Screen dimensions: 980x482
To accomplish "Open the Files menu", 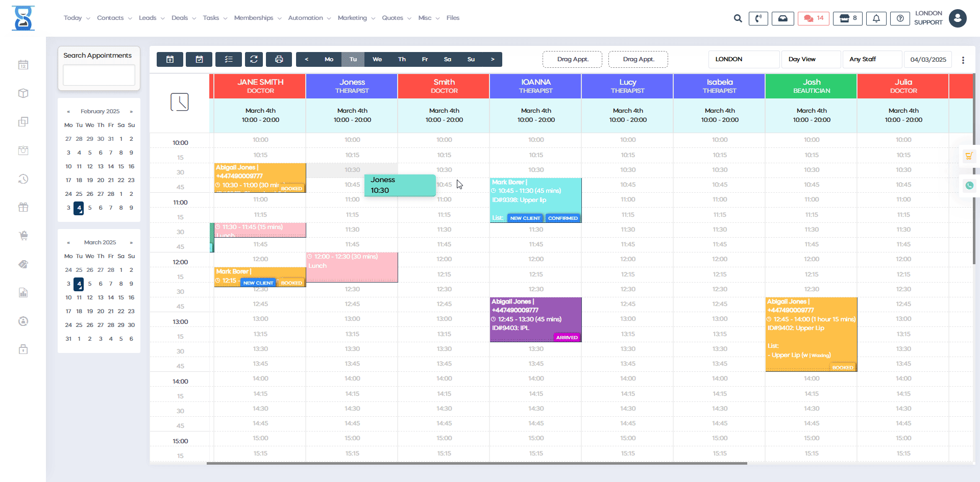I will tap(453, 18).
